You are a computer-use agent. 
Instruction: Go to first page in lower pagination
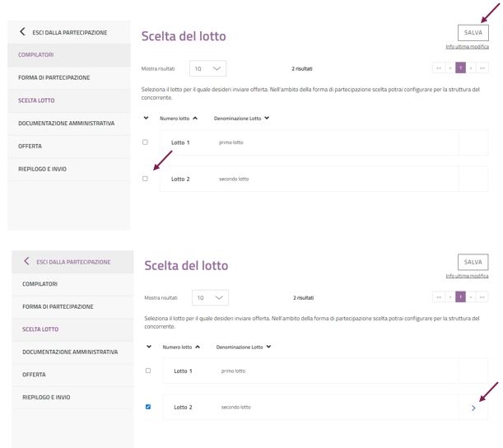pos(439,296)
